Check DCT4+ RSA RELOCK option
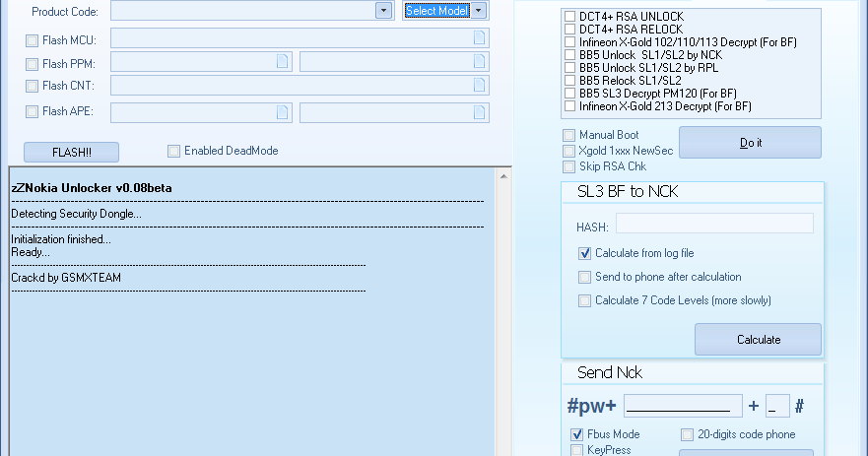The width and height of the screenshot is (868, 456). (569, 29)
